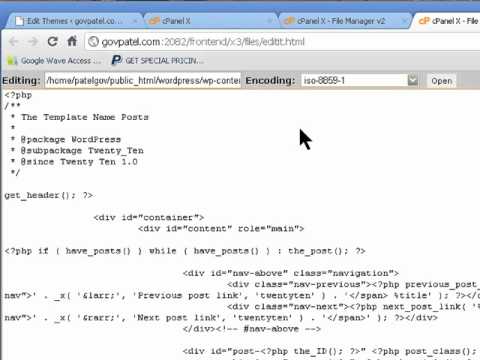Image resolution: width=480 pixels, height=360 pixels.
Task: Click the Editing file path field
Action: pos(143,81)
